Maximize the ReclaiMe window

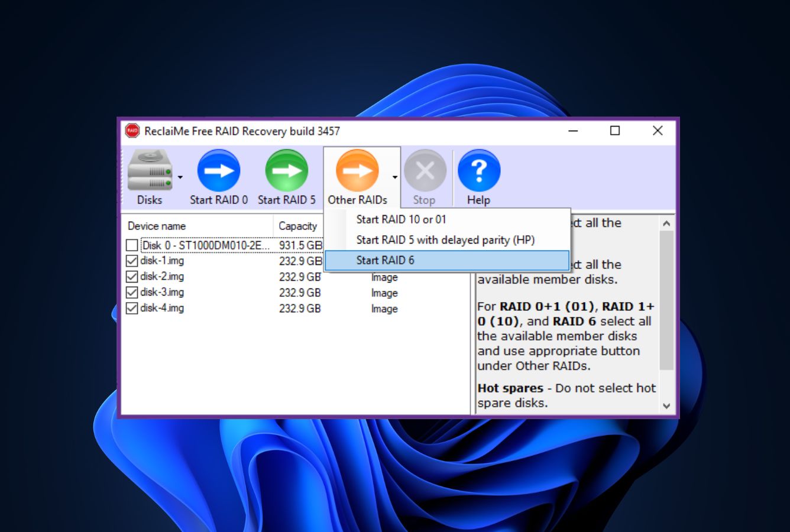pyautogui.click(x=615, y=131)
